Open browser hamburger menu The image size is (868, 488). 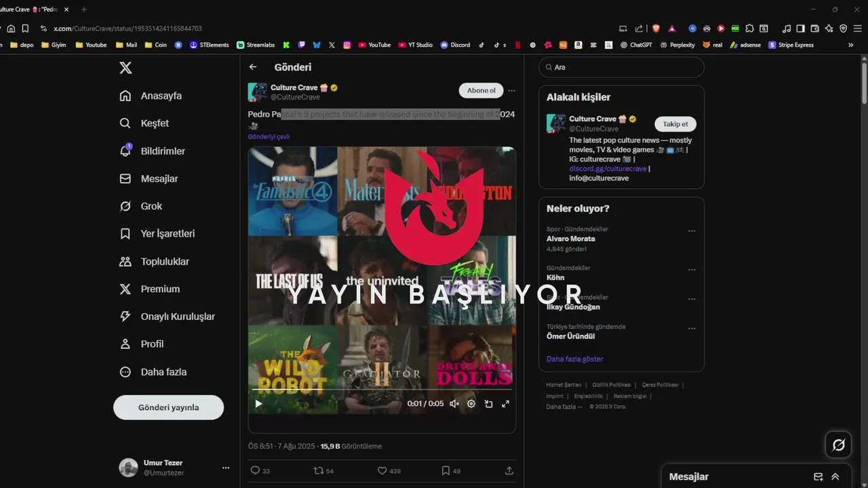pos(858,28)
